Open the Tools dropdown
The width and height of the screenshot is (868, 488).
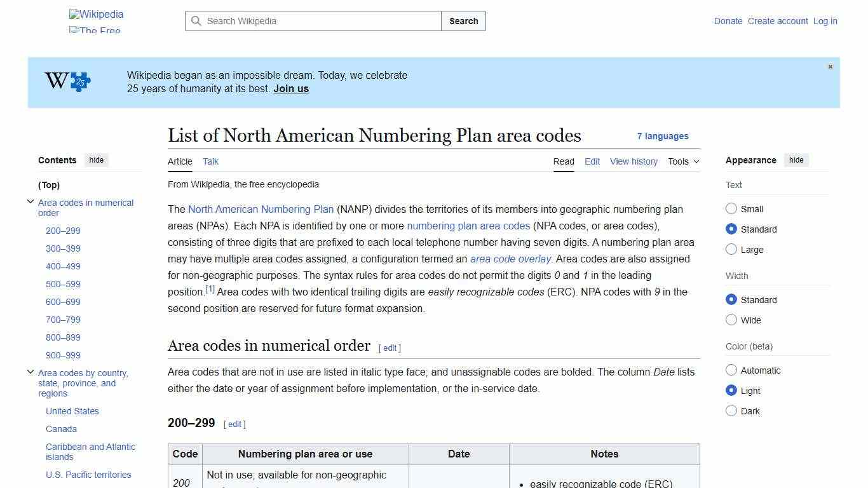683,161
